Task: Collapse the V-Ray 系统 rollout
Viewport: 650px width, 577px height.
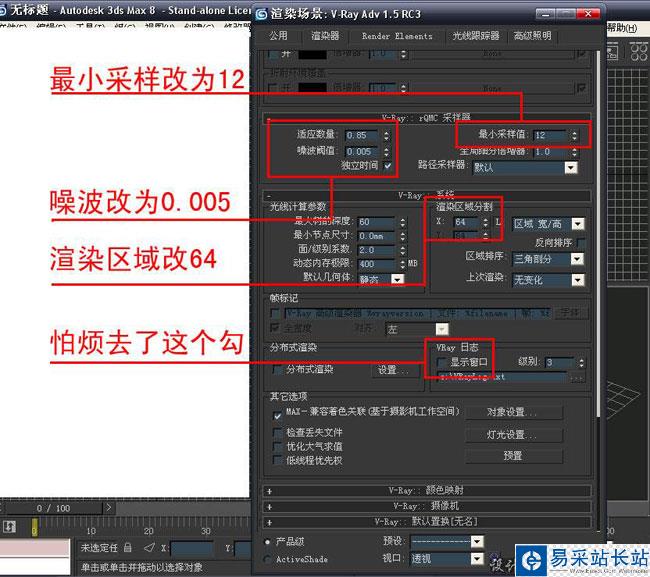Action: (427, 195)
